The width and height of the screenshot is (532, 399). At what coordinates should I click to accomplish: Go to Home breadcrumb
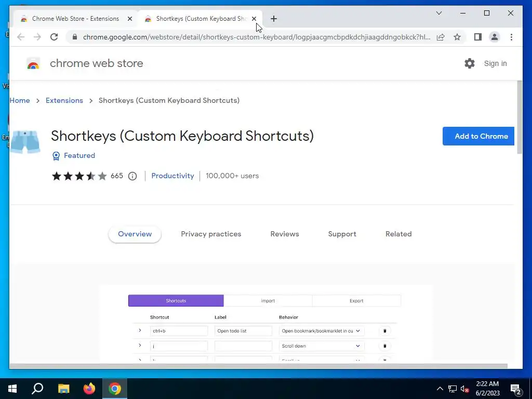(x=20, y=100)
